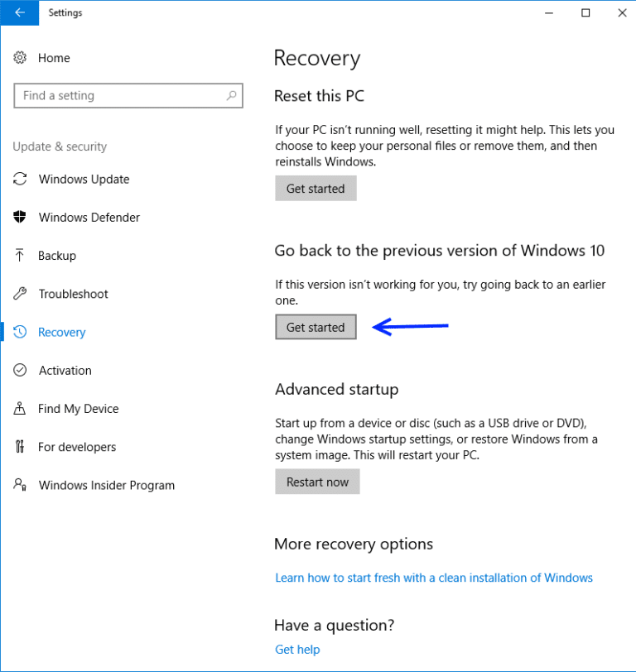Click the Settings title in the title bar
Screen dimensions: 636x672
coord(65,12)
